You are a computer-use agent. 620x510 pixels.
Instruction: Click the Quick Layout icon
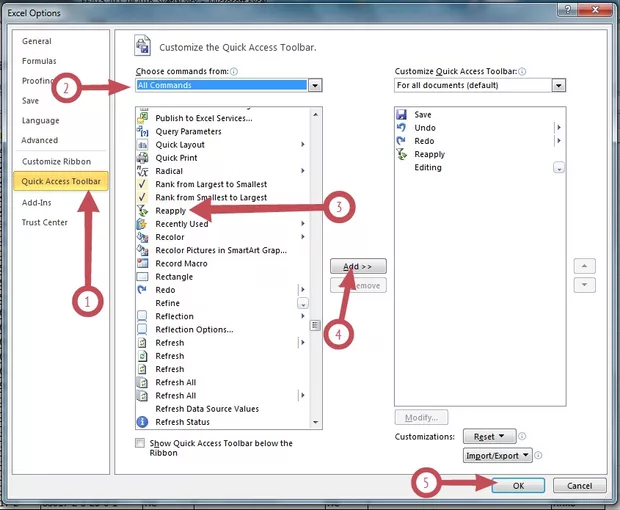[142, 145]
